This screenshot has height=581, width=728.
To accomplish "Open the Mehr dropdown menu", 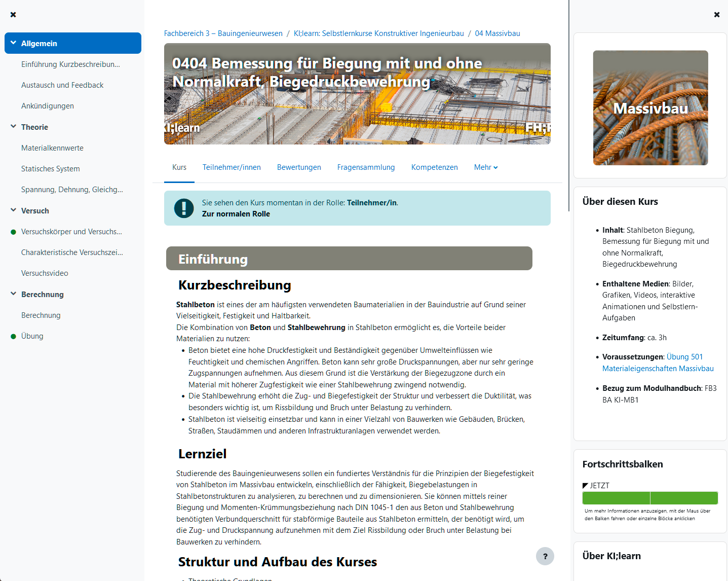I will [x=486, y=167].
